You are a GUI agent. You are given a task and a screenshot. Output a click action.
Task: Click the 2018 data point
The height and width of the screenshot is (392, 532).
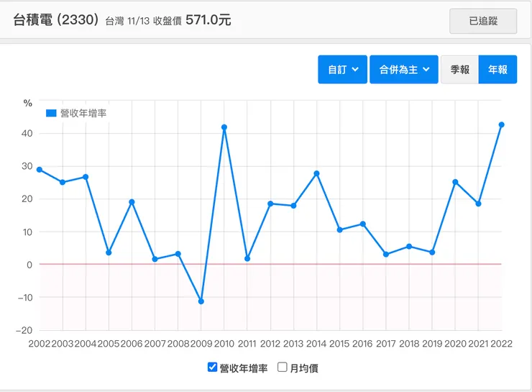(x=409, y=247)
